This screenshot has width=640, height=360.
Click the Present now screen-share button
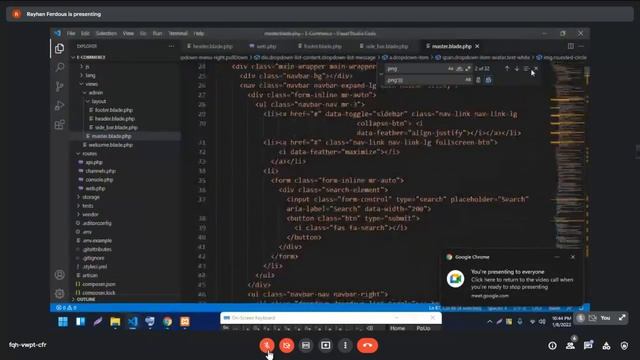click(x=325, y=345)
